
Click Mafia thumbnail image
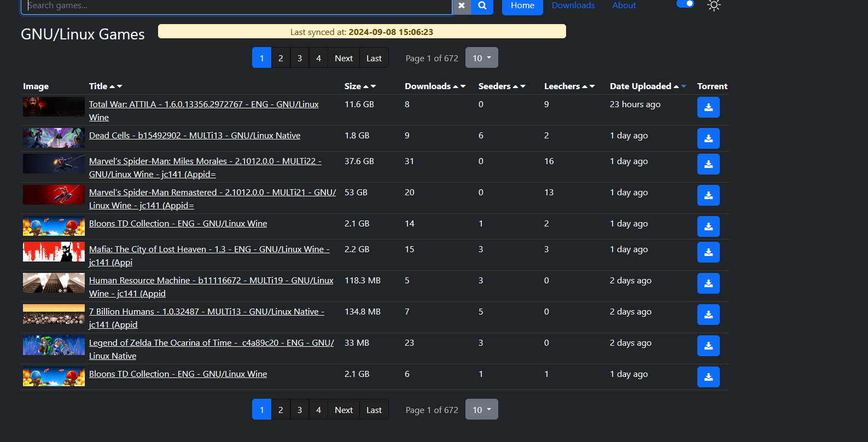tap(54, 252)
